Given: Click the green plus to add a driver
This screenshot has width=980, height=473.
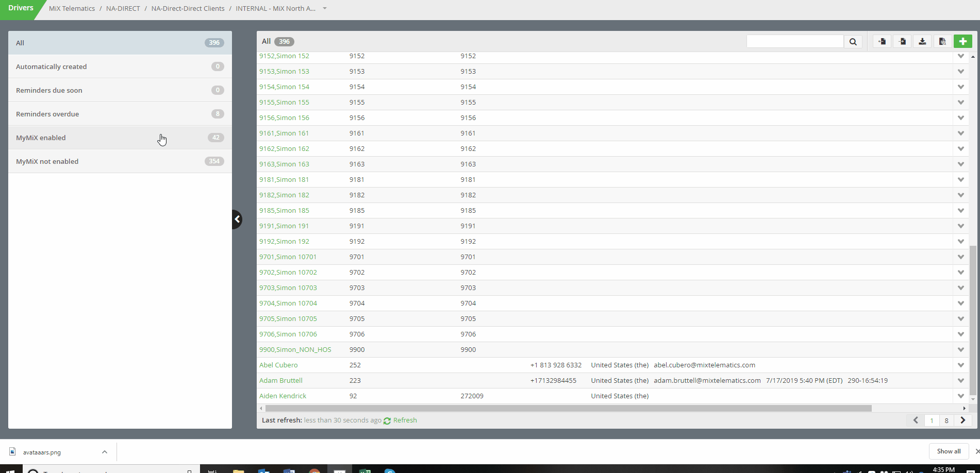Looking at the screenshot, I should pos(962,41).
